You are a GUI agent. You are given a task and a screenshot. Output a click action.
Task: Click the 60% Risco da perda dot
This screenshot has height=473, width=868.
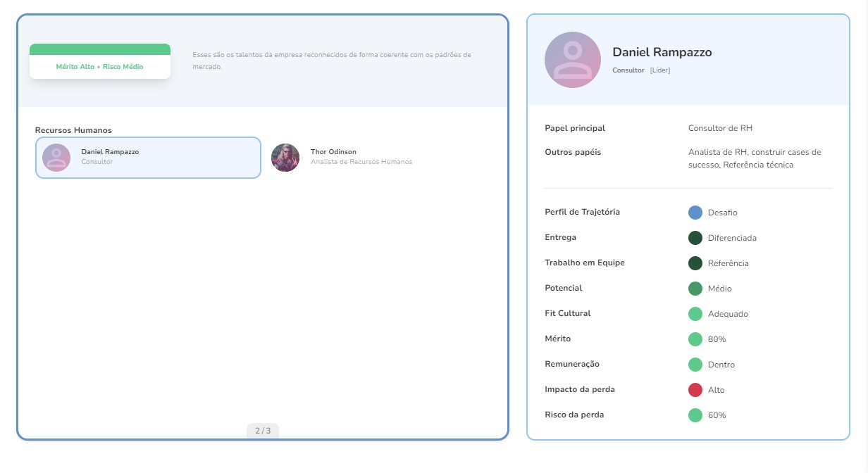695,415
